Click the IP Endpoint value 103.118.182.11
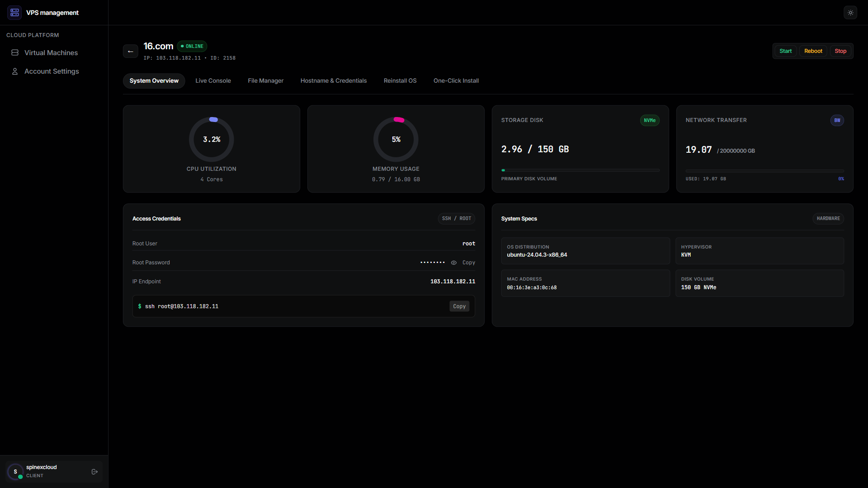Viewport: 868px width, 488px height. [453, 282]
